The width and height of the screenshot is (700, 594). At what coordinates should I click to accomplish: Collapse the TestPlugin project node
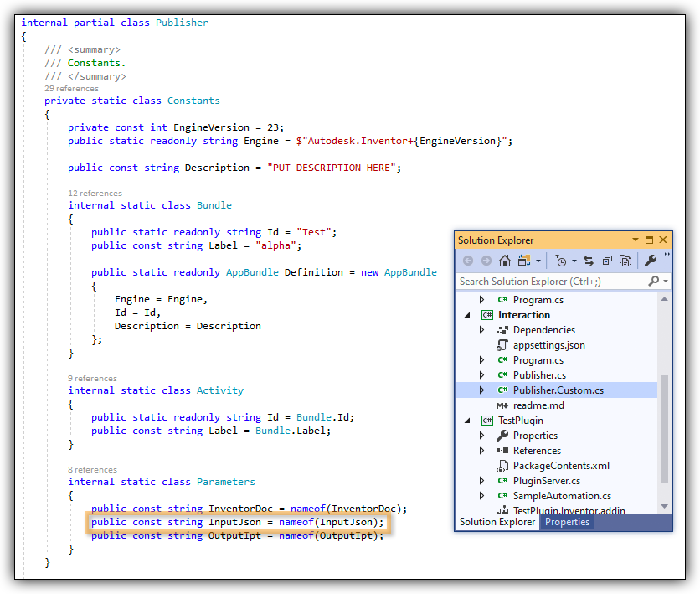[x=468, y=421]
